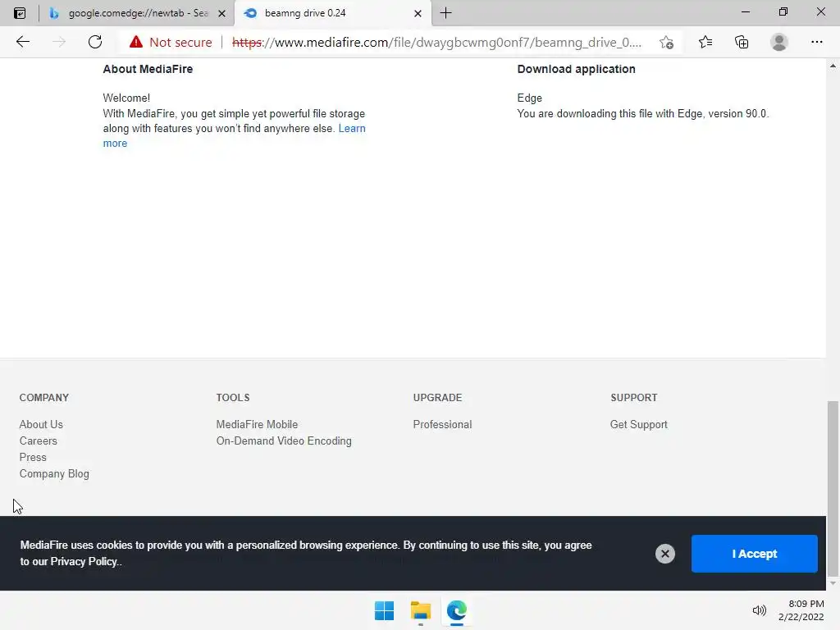Image resolution: width=840 pixels, height=630 pixels.
Task: Click the scrollbar up arrow
Action: pos(833,66)
